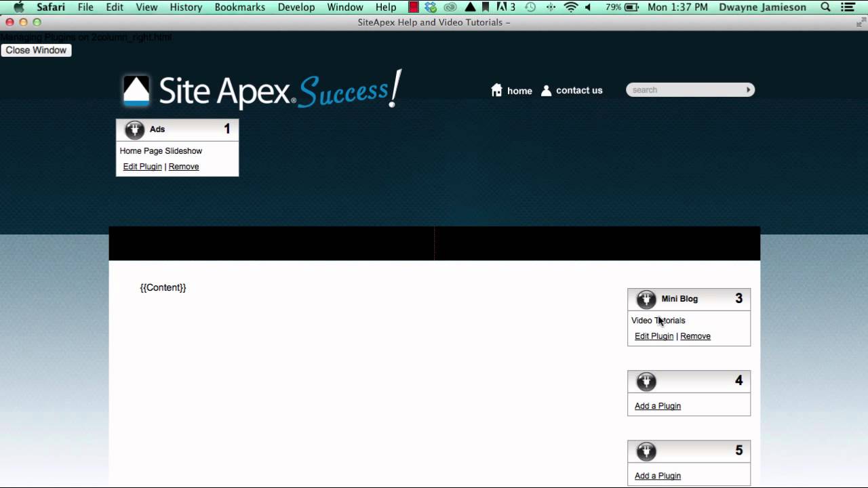This screenshot has width=868, height=488.
Task: Remove the Home Page Slideshow plugin
Action: pyautogui.click(x=184, y=167)
